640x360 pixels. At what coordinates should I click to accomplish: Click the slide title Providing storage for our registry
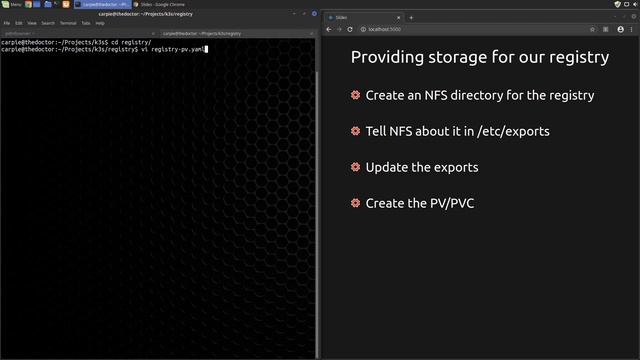[x=480, y=57]
